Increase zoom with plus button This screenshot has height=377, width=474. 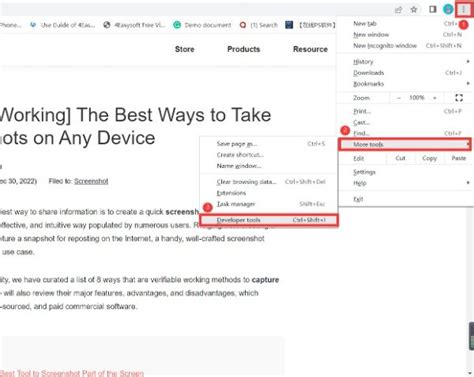pyautogui.click(x=435, y=98)
